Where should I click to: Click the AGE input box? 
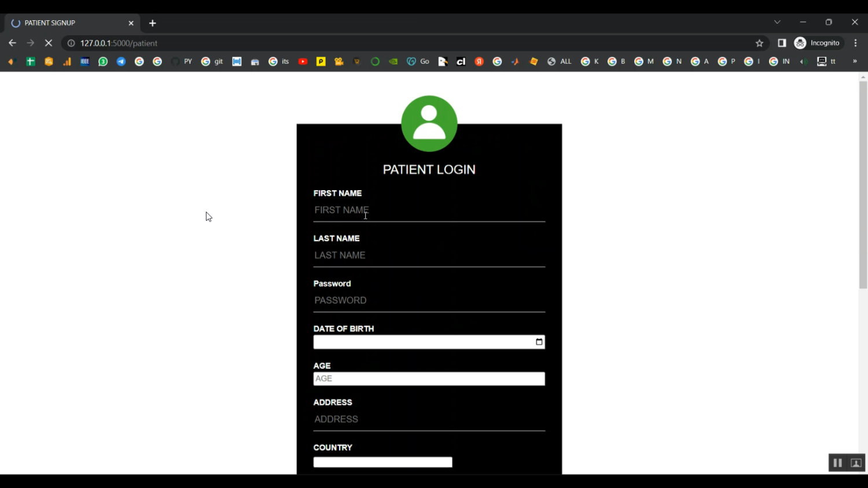tap(429, 379)
